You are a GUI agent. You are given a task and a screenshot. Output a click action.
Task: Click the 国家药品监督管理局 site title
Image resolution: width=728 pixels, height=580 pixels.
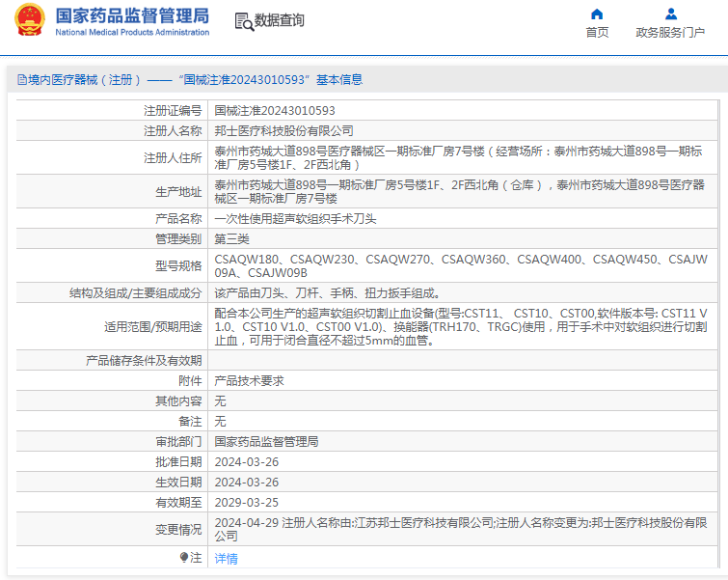click(x=132, y=15)
